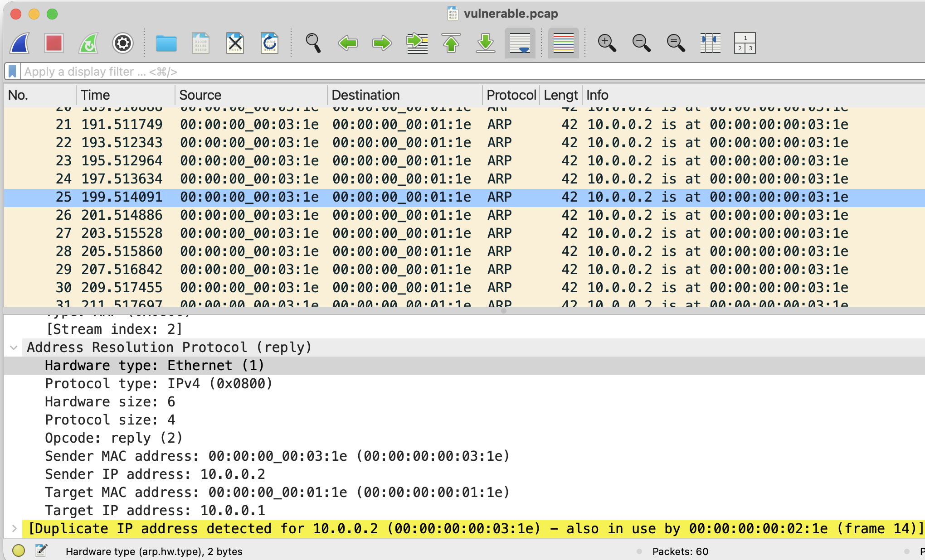The width and height of the screenshot is (925, 560).
Task: Select the Hardware size: 6 field
Action: pyautogui.click(x=464, y=402)
